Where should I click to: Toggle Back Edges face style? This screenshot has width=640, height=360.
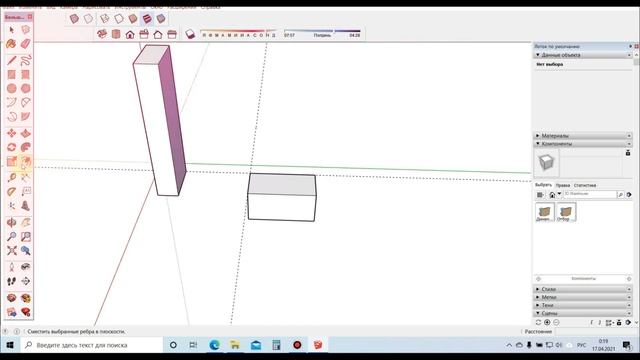(88, 19)
